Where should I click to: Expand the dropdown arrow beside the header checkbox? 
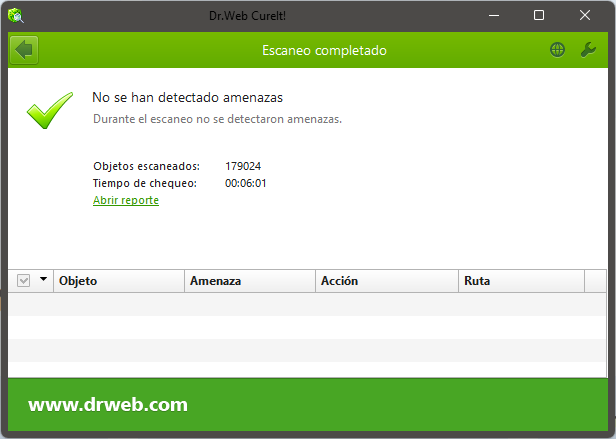[x=44, y=279]
